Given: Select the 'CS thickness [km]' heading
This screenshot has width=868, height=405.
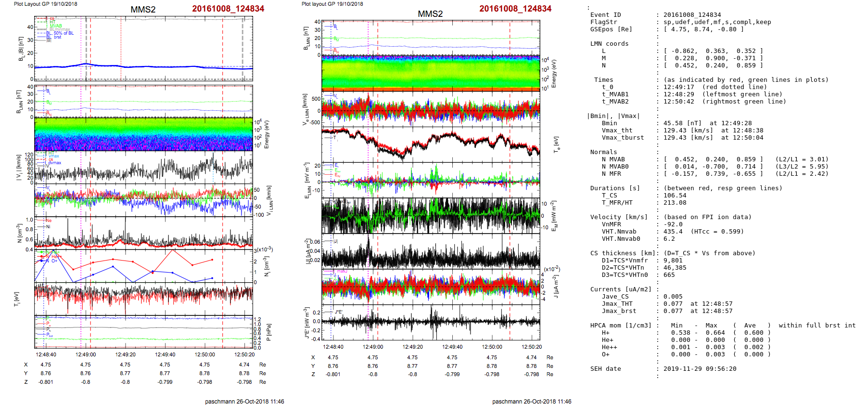Looking at the screenshot, I should coord(623,253).
